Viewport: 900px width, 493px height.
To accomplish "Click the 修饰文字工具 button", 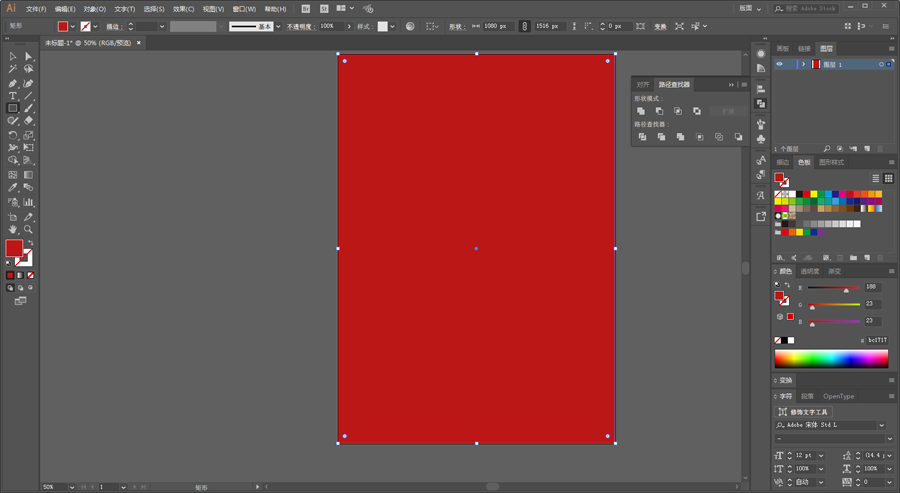I will 803,412.
